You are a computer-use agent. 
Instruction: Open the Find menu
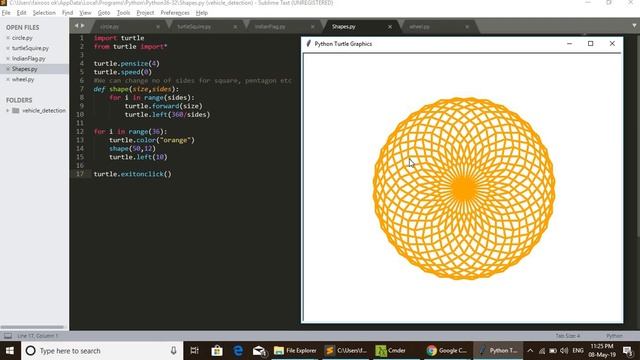point(67,13)
